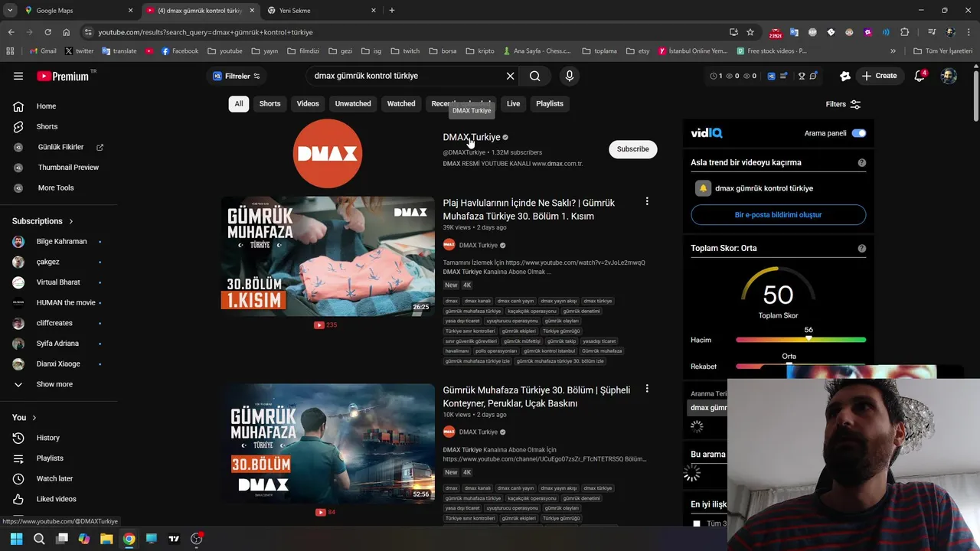Open the vidIQ chat bubble icon
Screen dimensions: 980x551
tap(813, 76)
